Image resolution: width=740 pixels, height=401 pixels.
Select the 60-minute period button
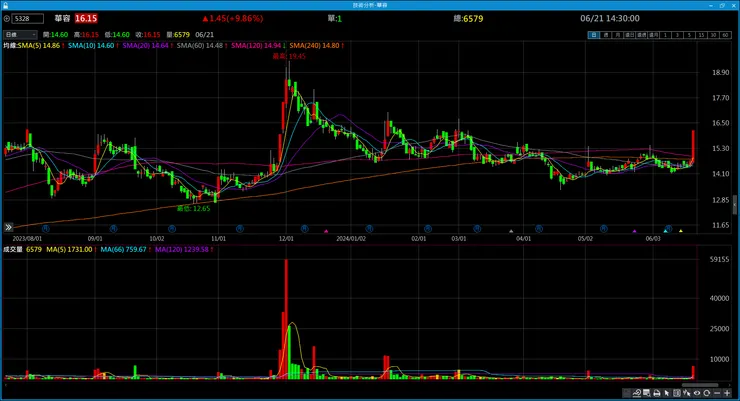click(x=725, y=35)
